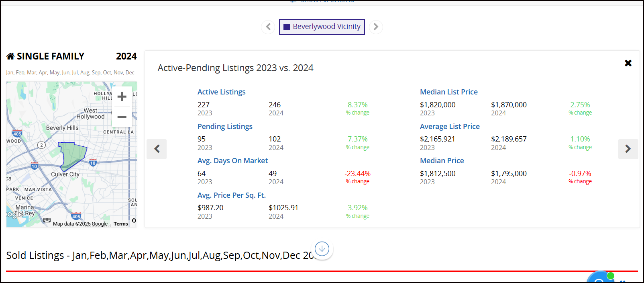Viewport: 644px width, 283px height.
Task: Zoom out on the map
Action: click(122, 117)
